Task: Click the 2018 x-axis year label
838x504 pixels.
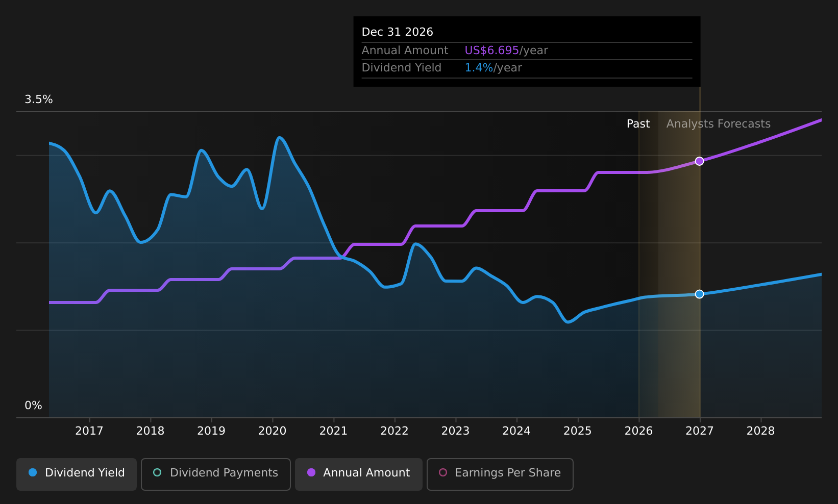Action: [150, 431]
